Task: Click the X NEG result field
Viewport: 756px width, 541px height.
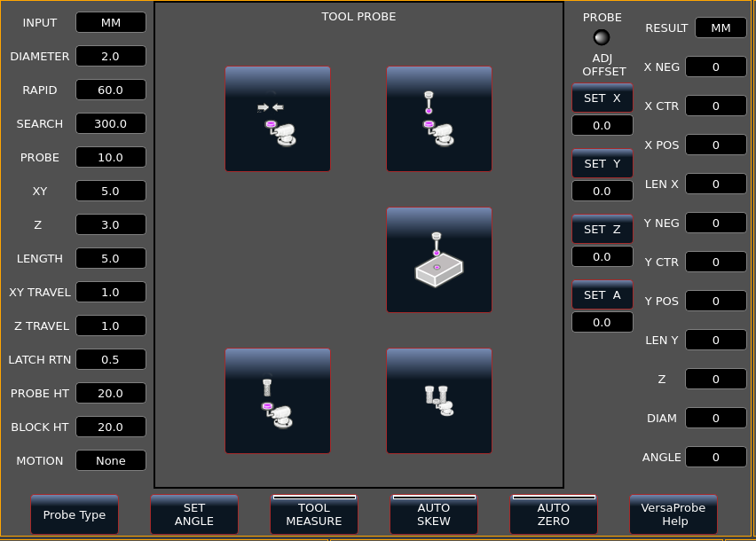Action: pyautogui.click(x=716, y=67)
